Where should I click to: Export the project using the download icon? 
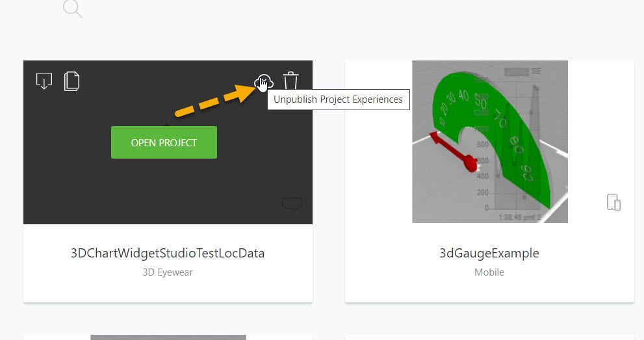tap(44, 81)
